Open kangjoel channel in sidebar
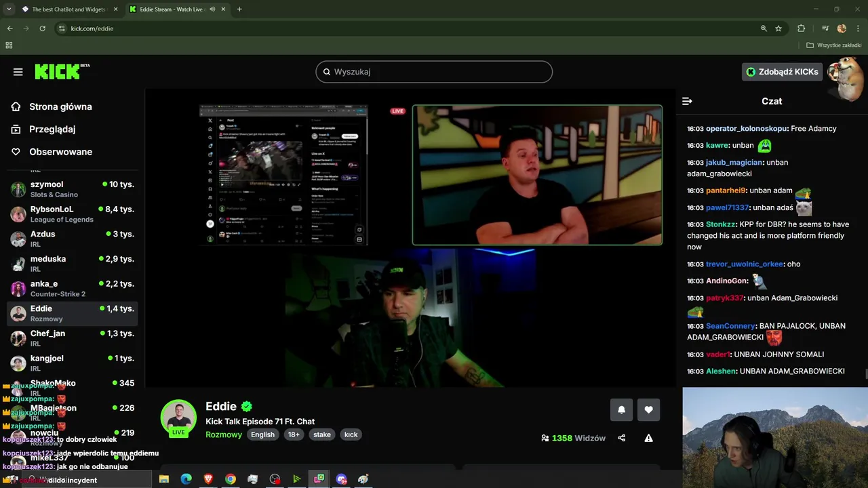Screen dimensions: 868x488 click(x=73, y=363)
